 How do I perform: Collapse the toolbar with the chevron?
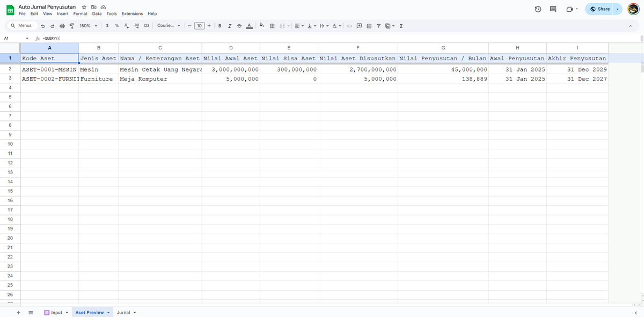point(631,25)
